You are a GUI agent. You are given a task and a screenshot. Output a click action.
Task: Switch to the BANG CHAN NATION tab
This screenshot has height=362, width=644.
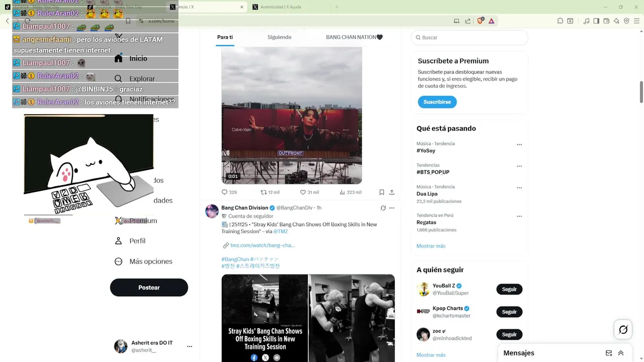pos(354,37)
